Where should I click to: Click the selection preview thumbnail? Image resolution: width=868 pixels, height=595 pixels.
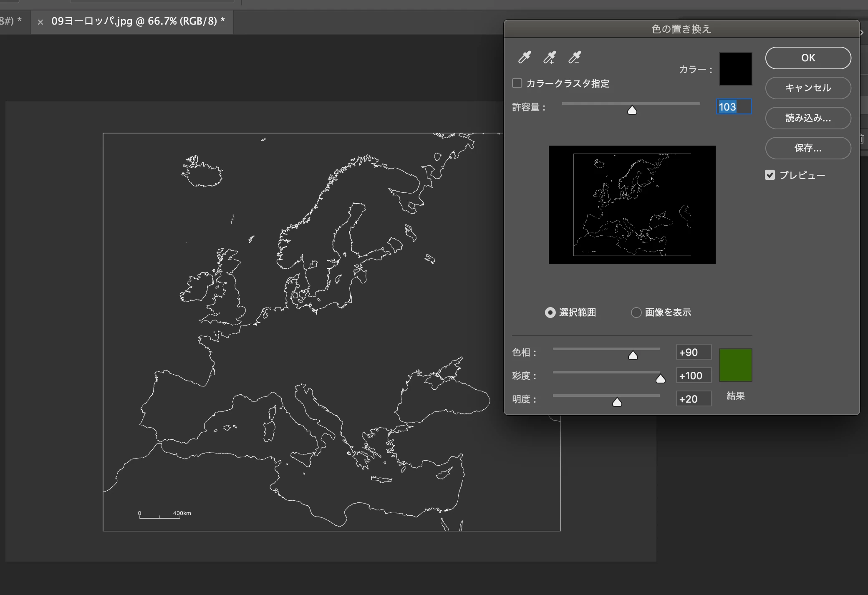pyautogui.click(x=632, y=204)
